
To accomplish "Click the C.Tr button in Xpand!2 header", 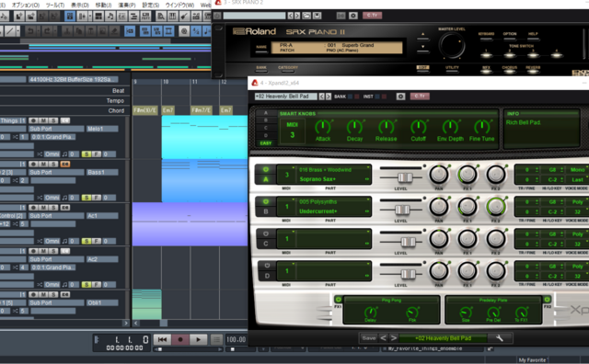I will pos(420,97).
